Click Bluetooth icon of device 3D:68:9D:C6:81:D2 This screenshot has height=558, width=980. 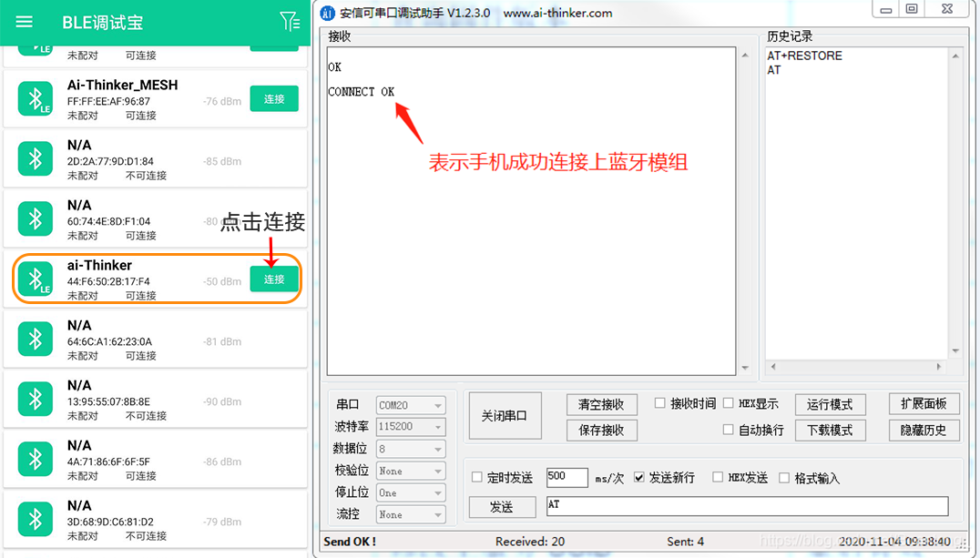click(36, 519)
